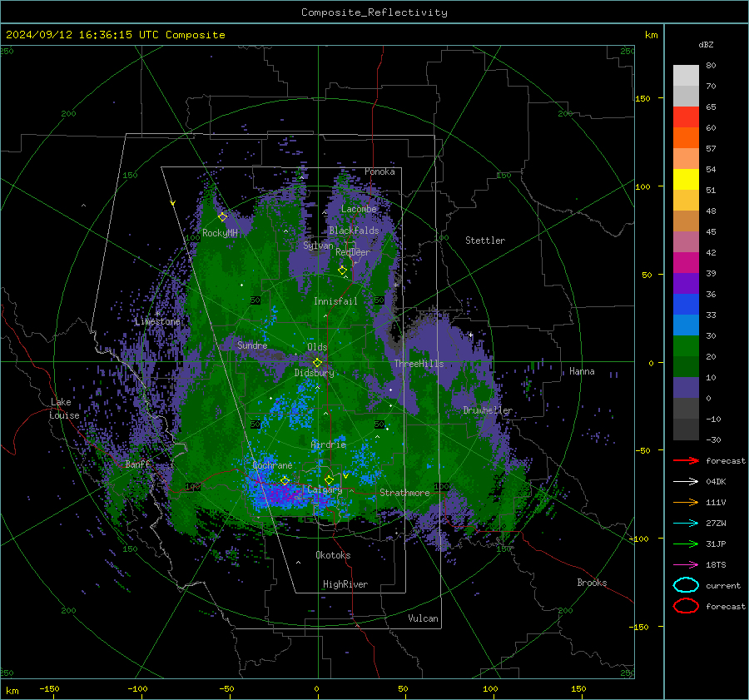Pick the slate purple 10-0 dBZ swatch

[x=686, y=388]
